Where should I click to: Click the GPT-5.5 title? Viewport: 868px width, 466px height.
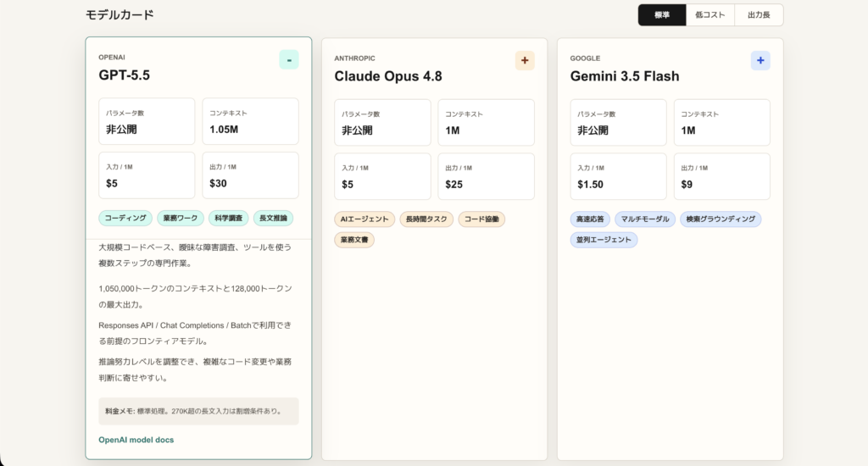coord(125,75)
